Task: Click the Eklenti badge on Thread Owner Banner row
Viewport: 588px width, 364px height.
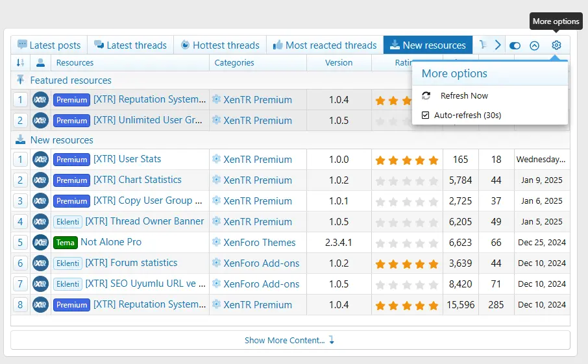Action: (68, 222)
